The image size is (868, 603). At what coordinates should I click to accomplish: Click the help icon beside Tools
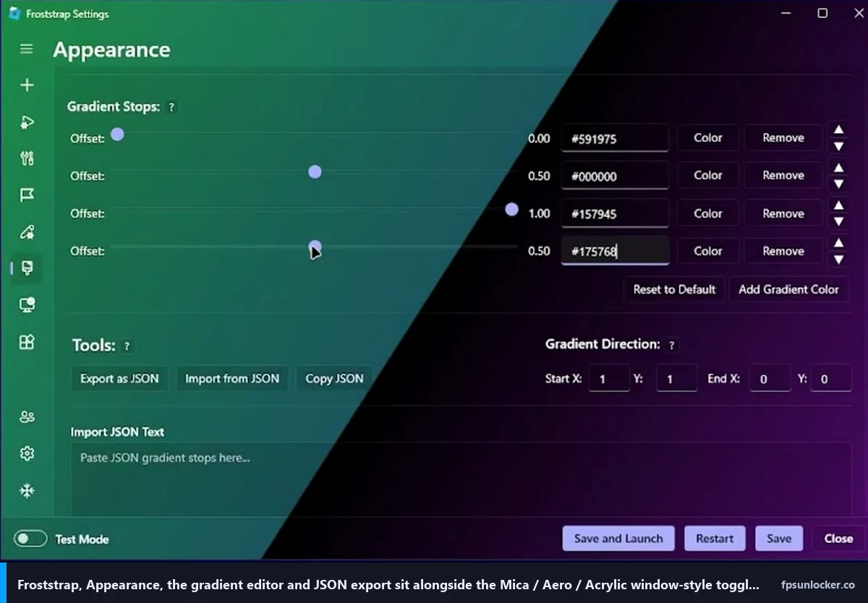click(x=127, y=346)
